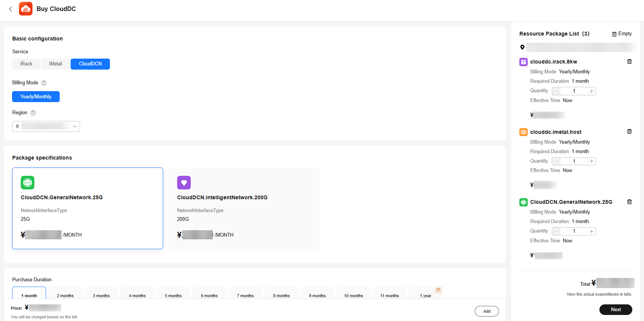Click clouddc.irack.8kw package name
644x321 pixels.
pyautogui.click(x=553, y=62)
